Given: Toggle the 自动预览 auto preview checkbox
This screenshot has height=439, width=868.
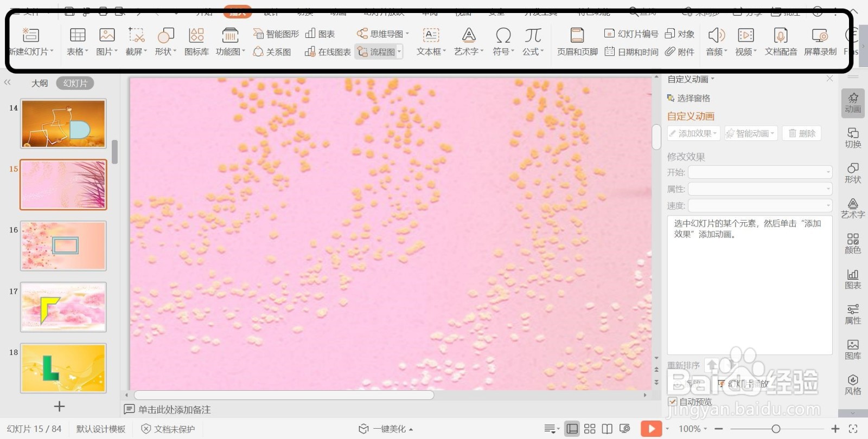Looking at the screenshot, I should pyautogui.click(x=673, y=402).
